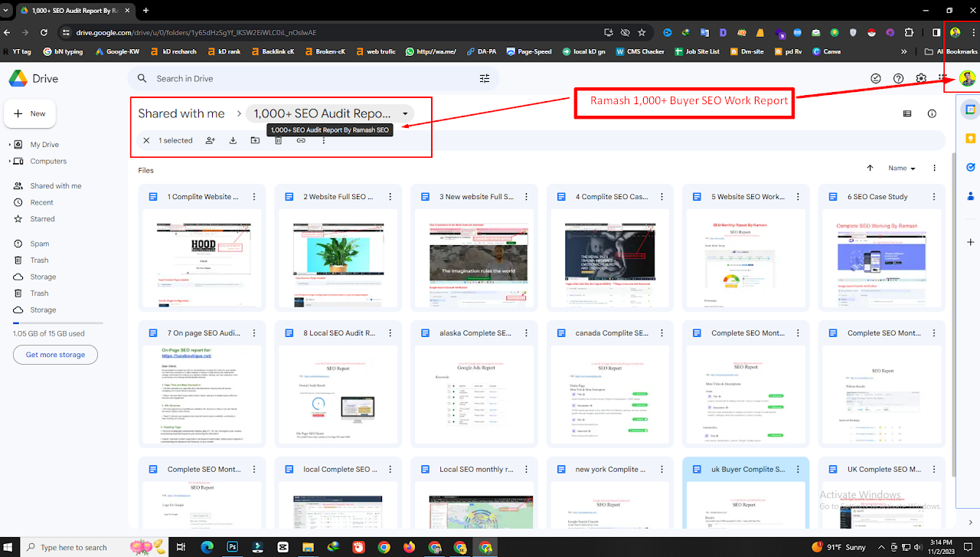Open Shared with me in sidebar
The height and width of the screenshot is (557, 980).
point(55,185)
